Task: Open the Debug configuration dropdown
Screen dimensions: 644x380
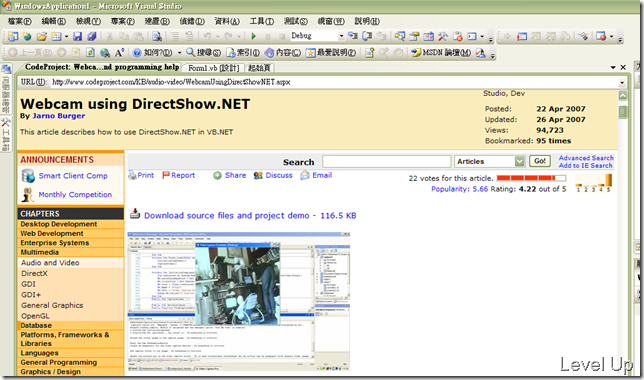Action: 341,36
